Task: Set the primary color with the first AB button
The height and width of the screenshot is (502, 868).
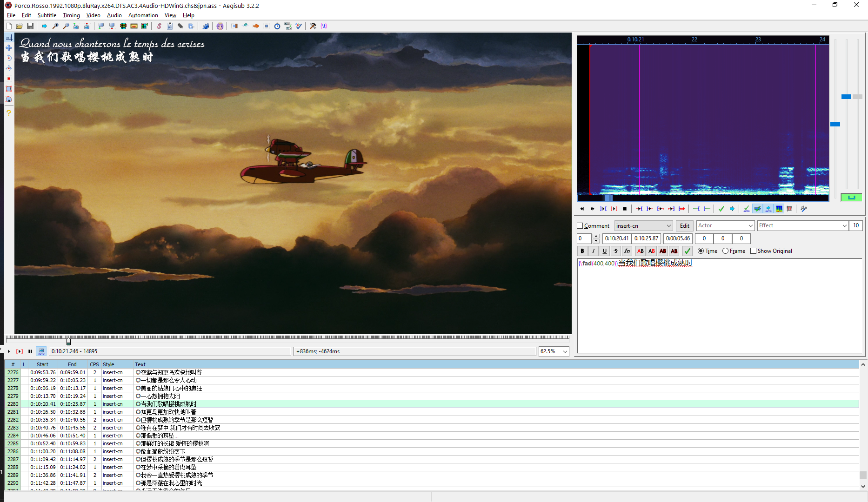Action: click(641, 251)
